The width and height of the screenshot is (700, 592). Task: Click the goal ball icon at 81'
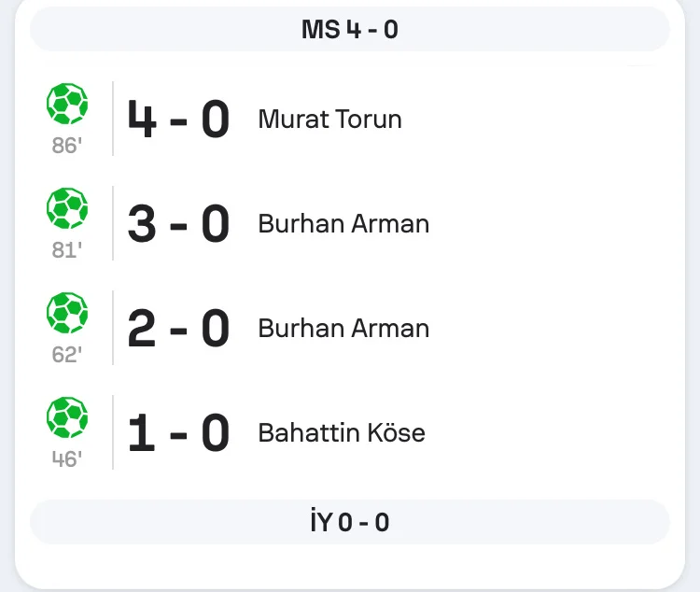point(67,208)
